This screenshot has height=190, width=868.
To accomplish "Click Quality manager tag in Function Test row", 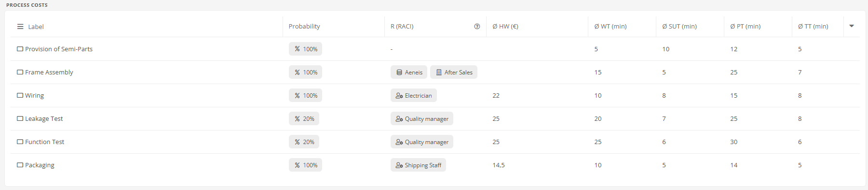I will [422, 142].
